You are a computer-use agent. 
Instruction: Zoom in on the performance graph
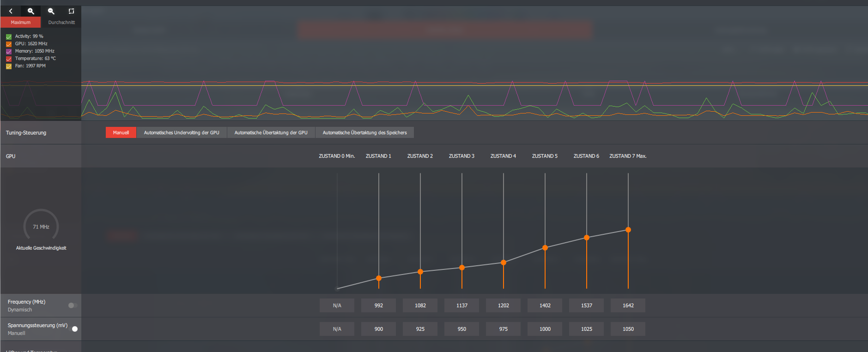(31, 11)
